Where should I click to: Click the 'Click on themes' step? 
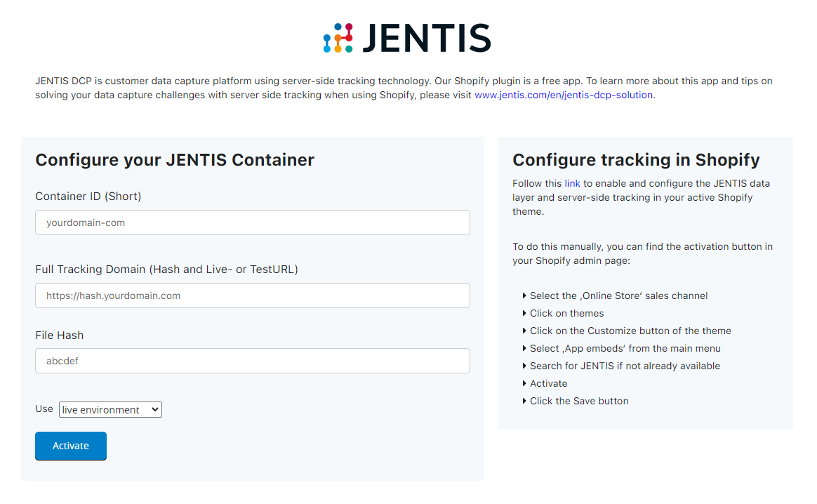pos(567,313)
